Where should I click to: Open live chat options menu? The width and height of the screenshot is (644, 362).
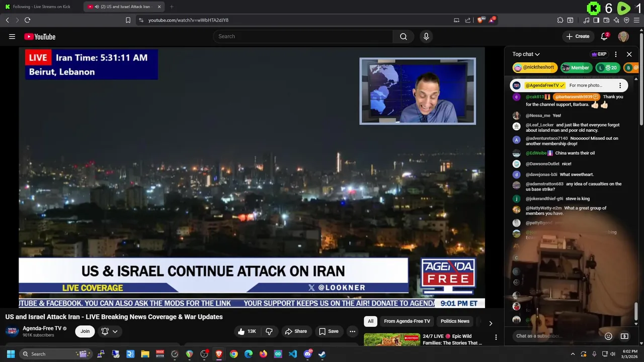click(x=615, y=54)
